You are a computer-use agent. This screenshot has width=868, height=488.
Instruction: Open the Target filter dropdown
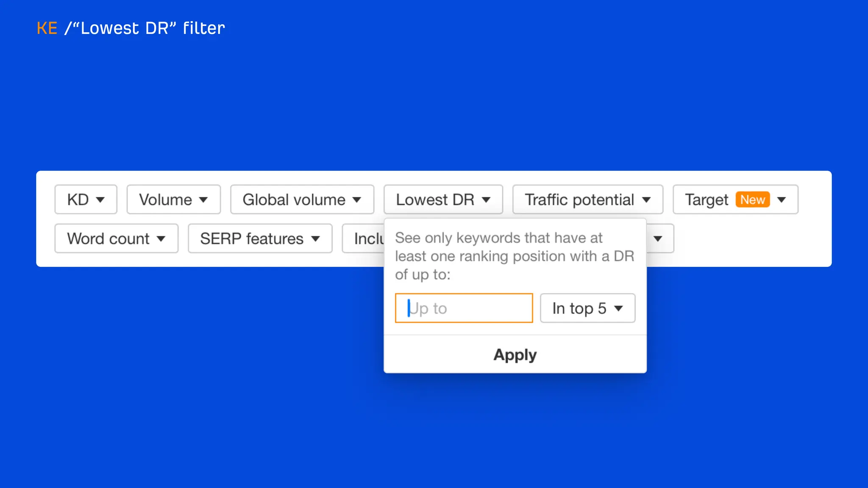coord(707,200)
